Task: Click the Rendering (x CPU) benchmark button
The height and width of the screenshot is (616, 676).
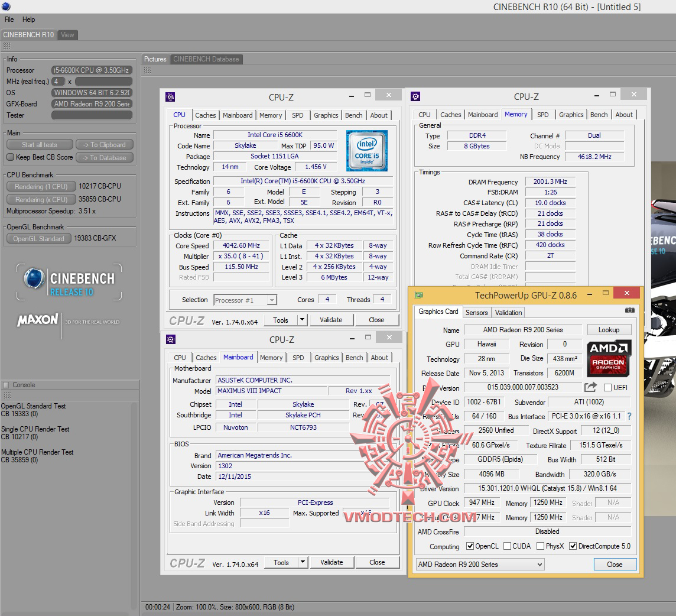Action: point(41,200)
